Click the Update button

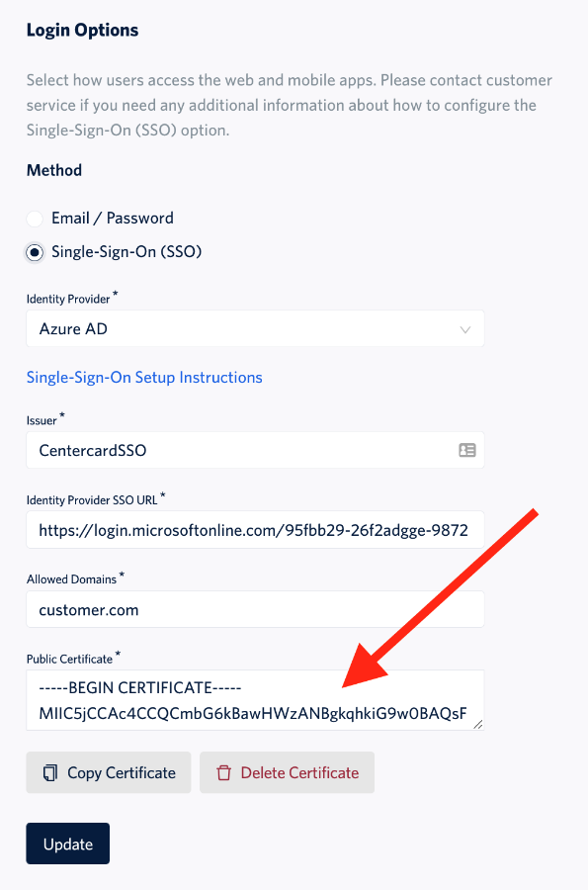point(67,843)
